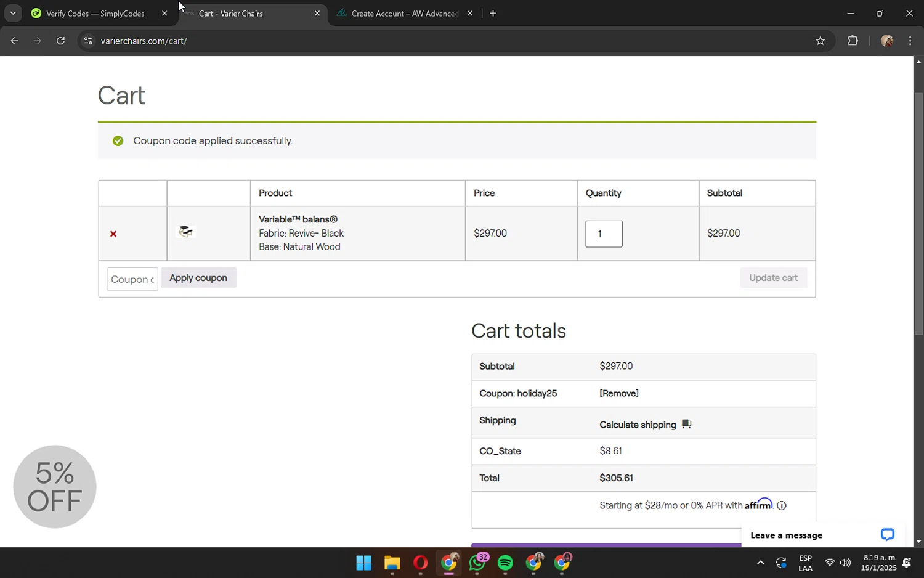Click the Cart totals heading
This screenshot has height=578, width=924.
coord(519,331)
